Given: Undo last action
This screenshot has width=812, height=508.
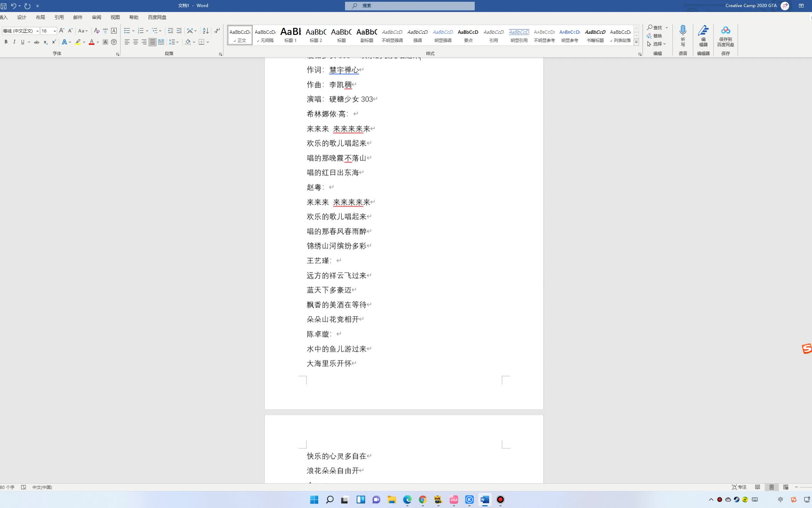Looking at the screenshot, I should pos(13,6).
